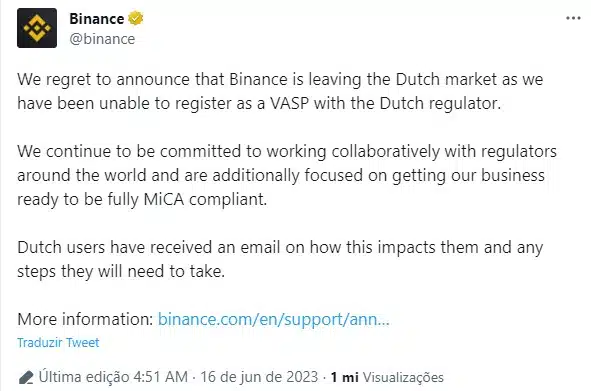
Task: Click the phrase 'steps they will need to take'
Action: pos(121,271)
